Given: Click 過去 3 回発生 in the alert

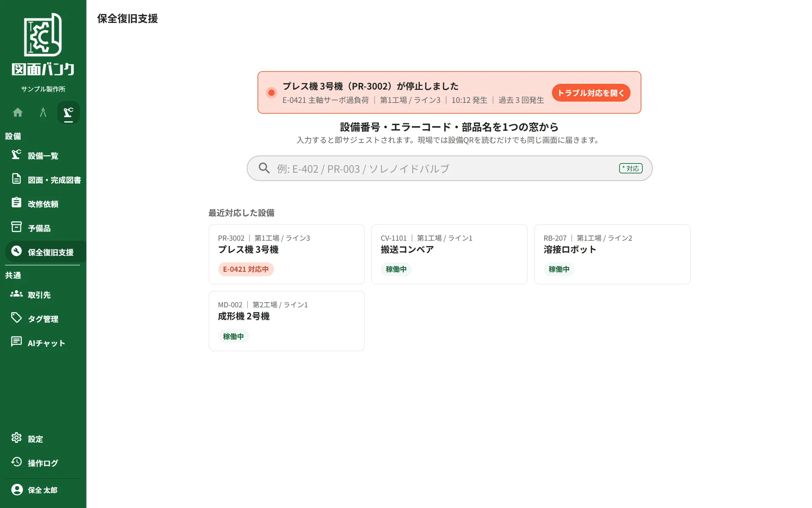Looking at the screenshot, I should coord(521,100).
